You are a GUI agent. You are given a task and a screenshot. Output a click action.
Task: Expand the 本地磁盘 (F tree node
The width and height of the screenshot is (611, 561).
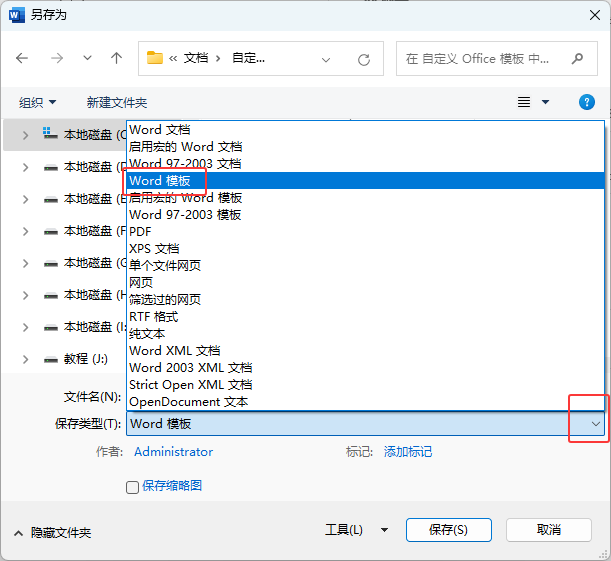tap(25, 231)
